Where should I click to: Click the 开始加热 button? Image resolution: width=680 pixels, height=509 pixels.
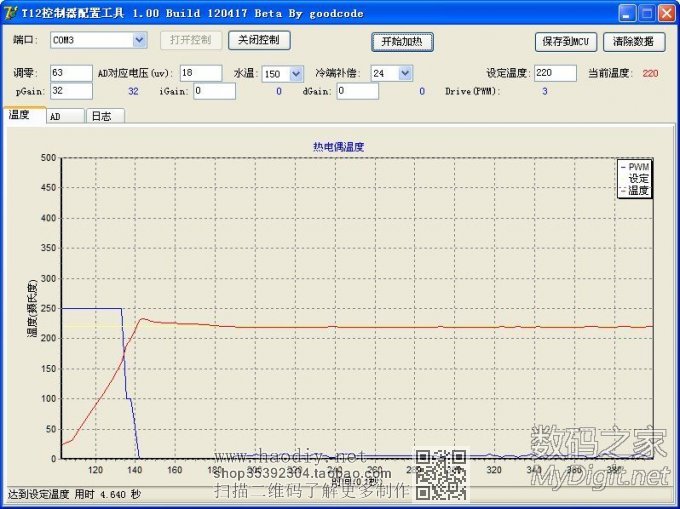402,41
